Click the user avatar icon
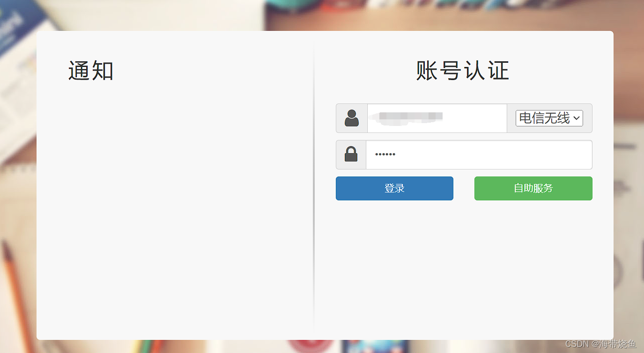644x353 pixels. click(x=352, y=118)
